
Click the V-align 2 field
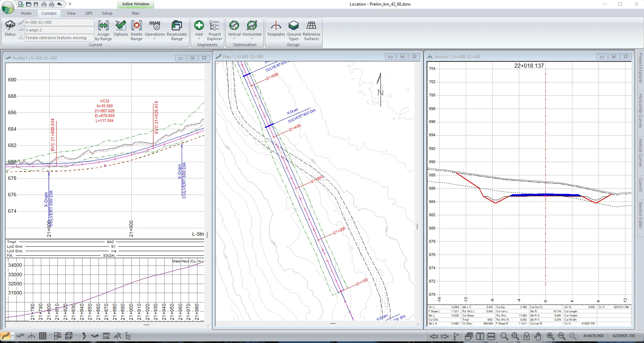click(59, 30)
